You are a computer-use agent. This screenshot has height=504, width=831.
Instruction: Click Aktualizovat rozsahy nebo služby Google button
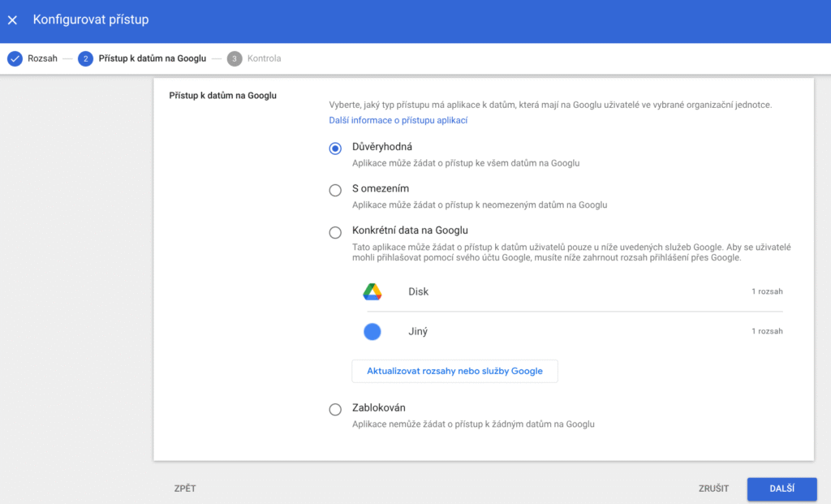[454, 371]
